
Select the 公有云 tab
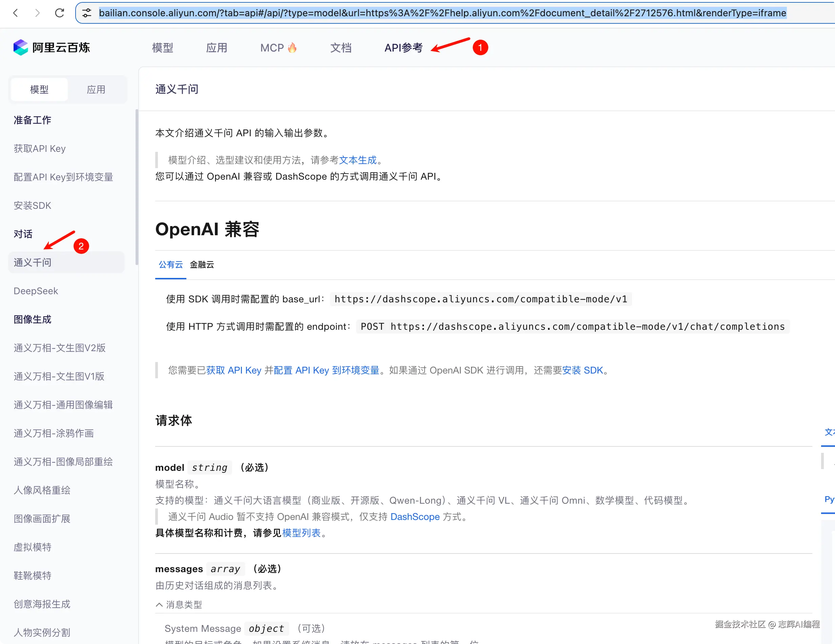pyautogui.click(x=170, y=265)
